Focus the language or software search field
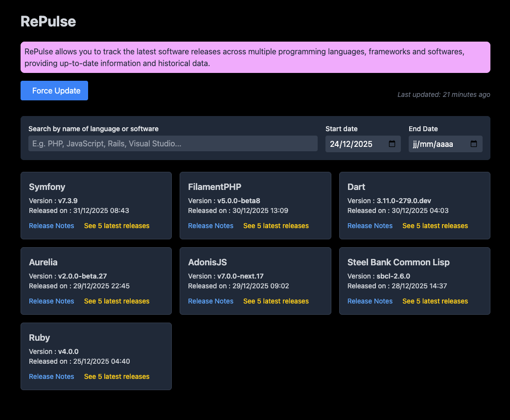Viewport: 510px width, 420px height. [x=173, y=143]
